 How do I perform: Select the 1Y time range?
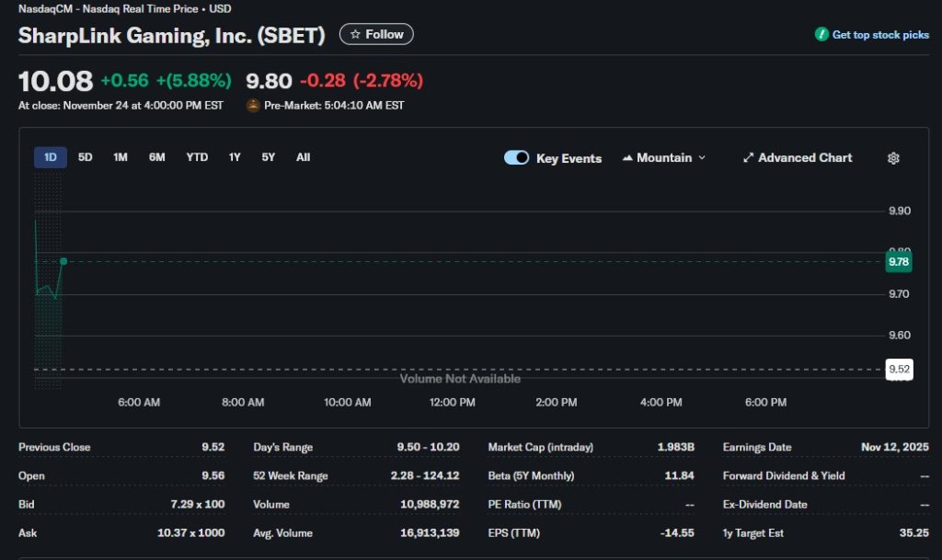coord(235,157)
